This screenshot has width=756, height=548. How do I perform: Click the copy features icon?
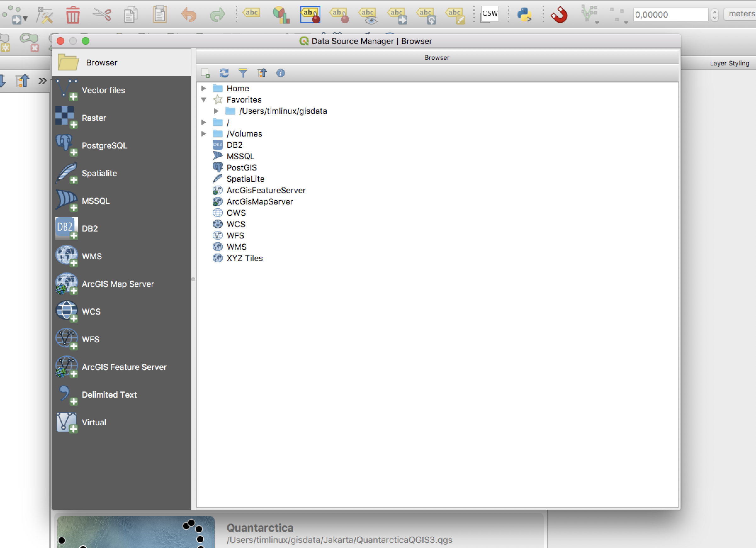point(130,15)
